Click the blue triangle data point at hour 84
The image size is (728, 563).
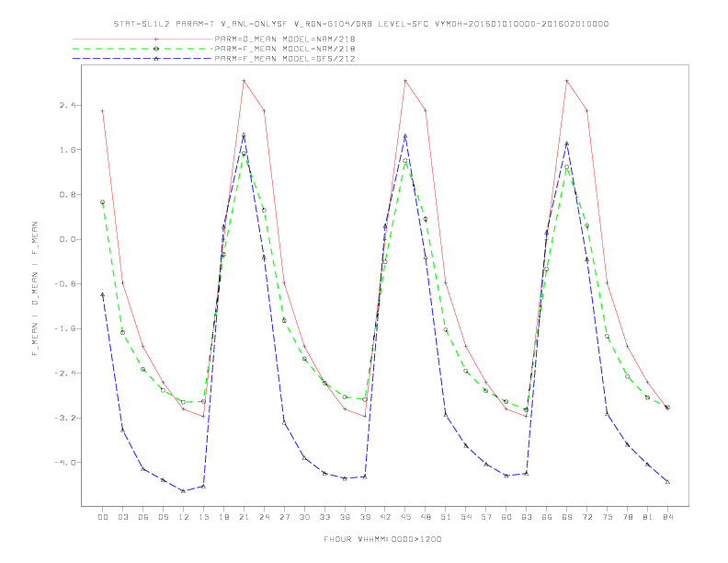(x=667, y=482)
